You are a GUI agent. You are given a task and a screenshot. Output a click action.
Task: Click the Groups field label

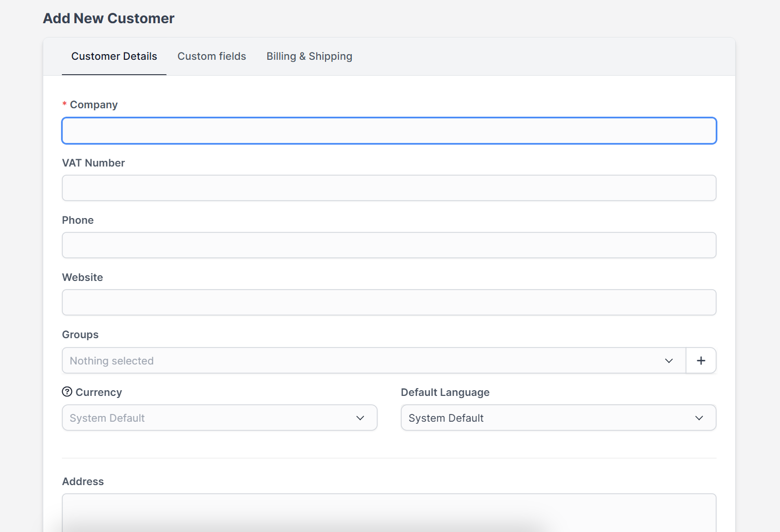click(80, 335)
